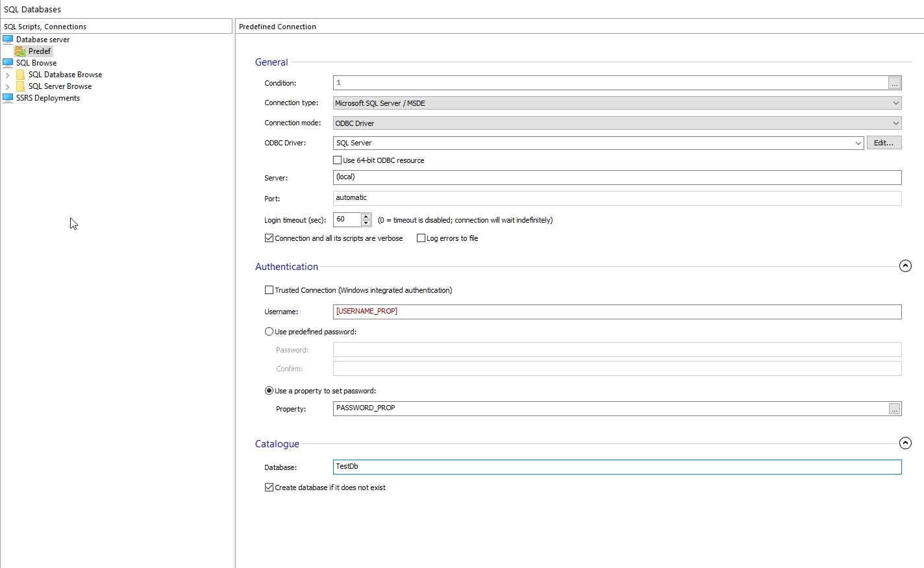Select Use a property to set password
This screenshot has width=924, height=568.
pyautogui.click(x=269, y=391)
